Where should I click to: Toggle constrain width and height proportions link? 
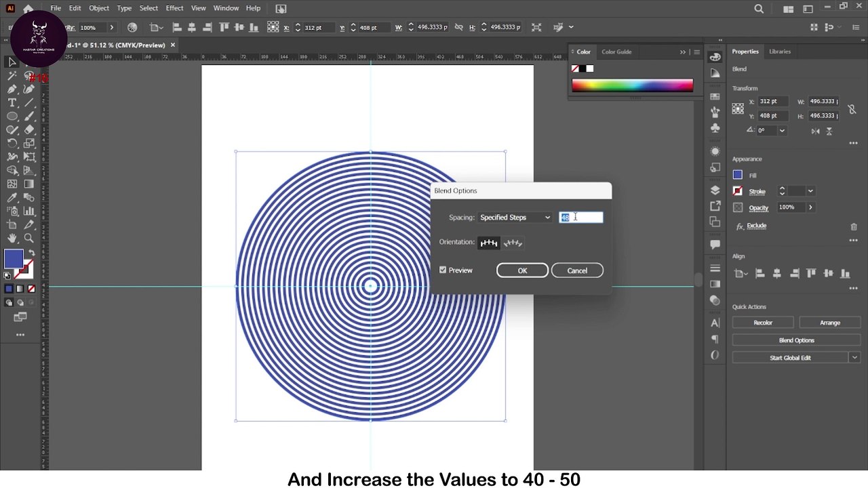pyautogui.click(x=852, y=109)
